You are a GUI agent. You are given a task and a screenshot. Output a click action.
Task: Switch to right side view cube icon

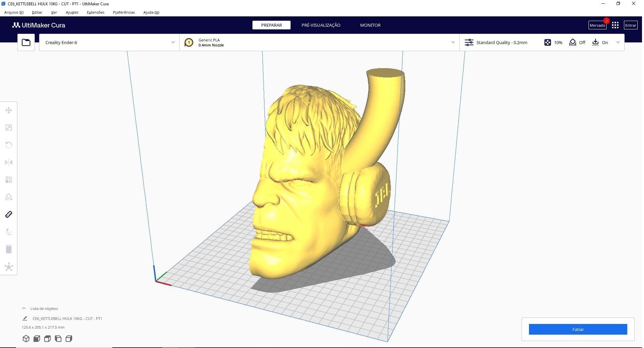69,339
